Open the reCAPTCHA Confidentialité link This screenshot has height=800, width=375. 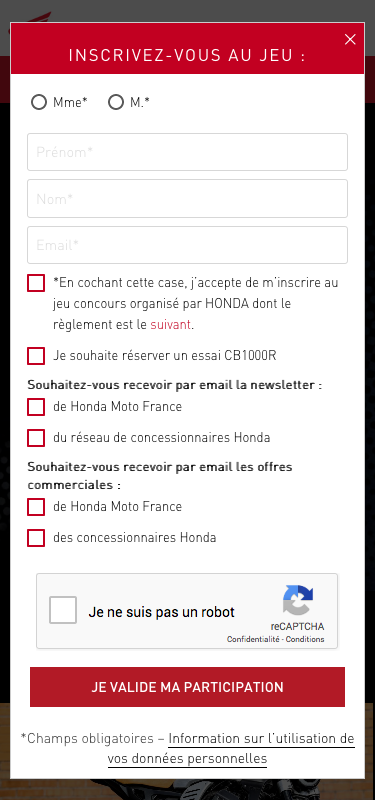click(254, 639)
